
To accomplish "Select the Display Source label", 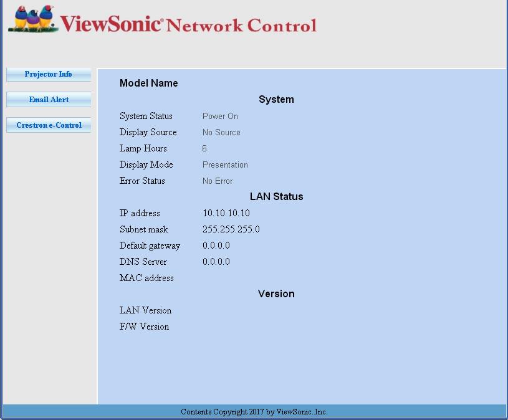I will (148, 132).
